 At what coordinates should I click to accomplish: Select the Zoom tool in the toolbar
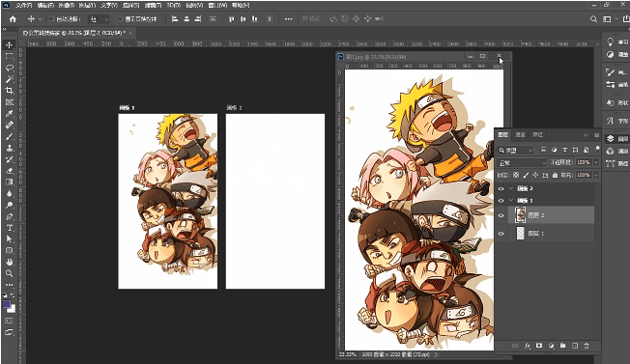[10, 273]
